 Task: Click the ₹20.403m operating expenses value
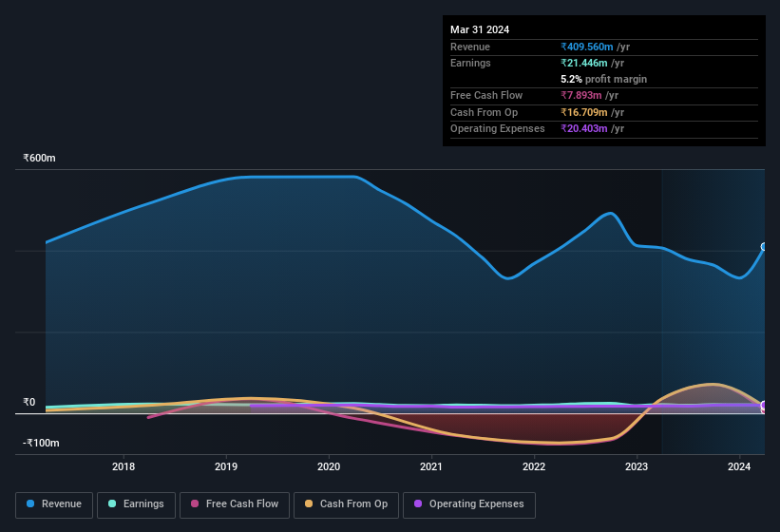(584, 129)
